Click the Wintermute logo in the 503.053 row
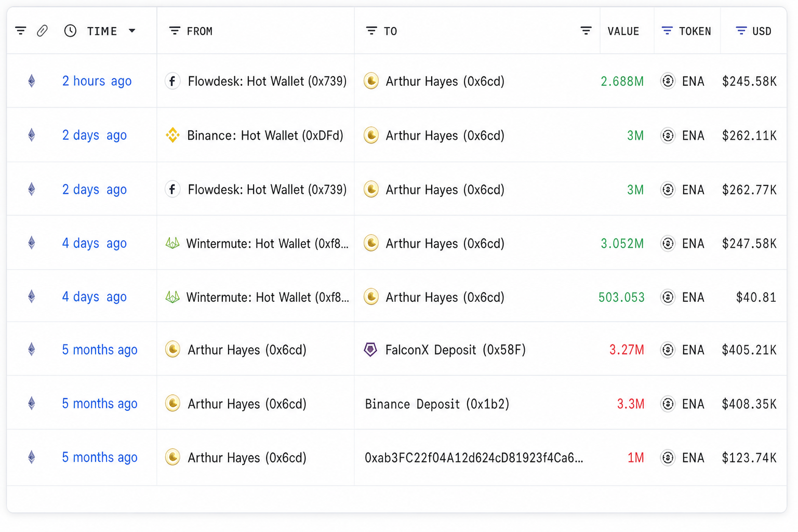 point(172,297)
